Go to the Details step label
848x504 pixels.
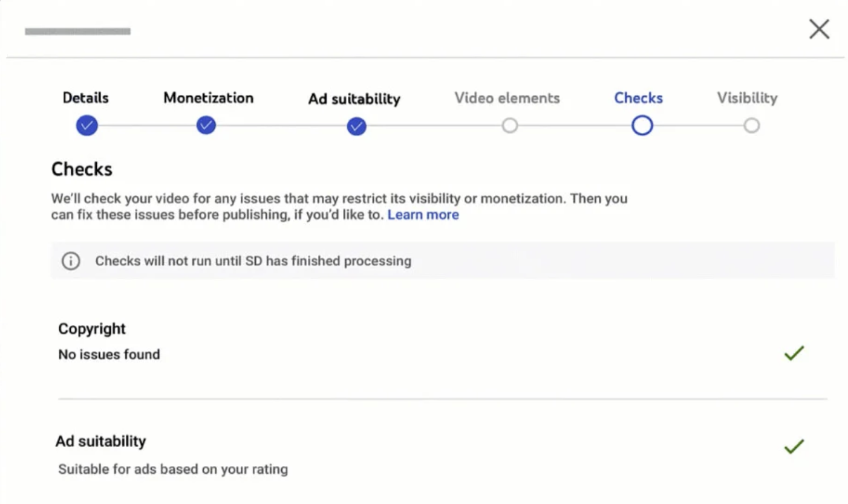tap(86, 98)
